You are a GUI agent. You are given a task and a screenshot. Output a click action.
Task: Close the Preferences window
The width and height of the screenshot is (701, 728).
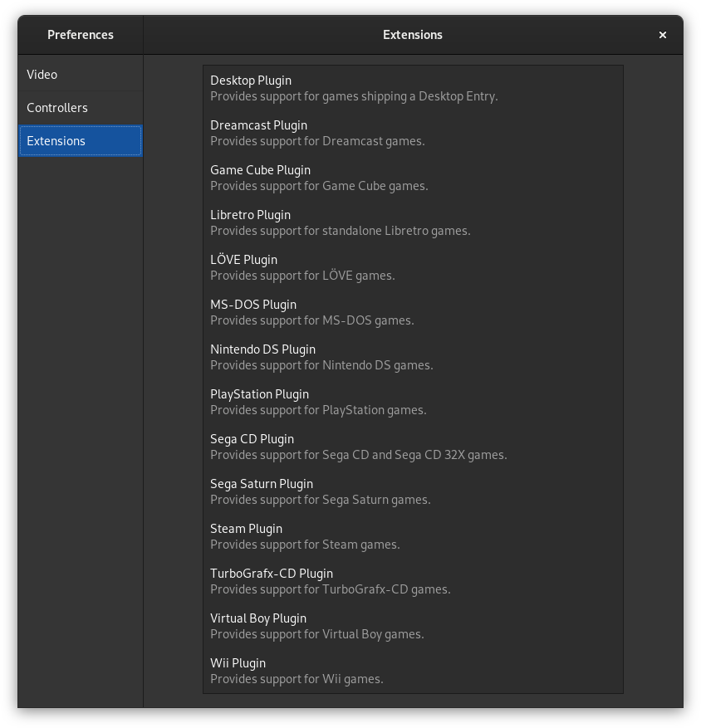662,35
